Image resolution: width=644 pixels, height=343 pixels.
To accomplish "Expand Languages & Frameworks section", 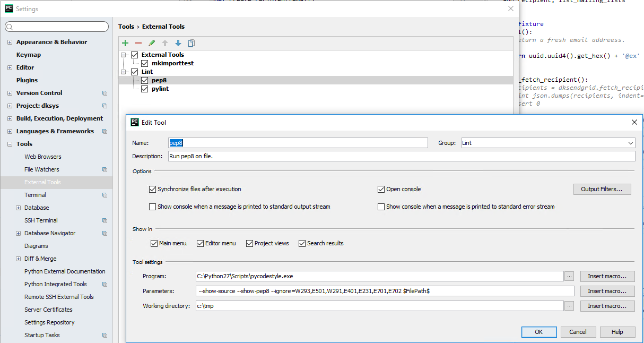I will coord(10,131).
